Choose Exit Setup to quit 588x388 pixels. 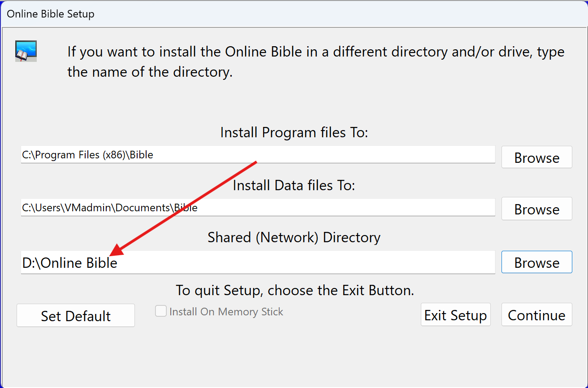point(456,315)
